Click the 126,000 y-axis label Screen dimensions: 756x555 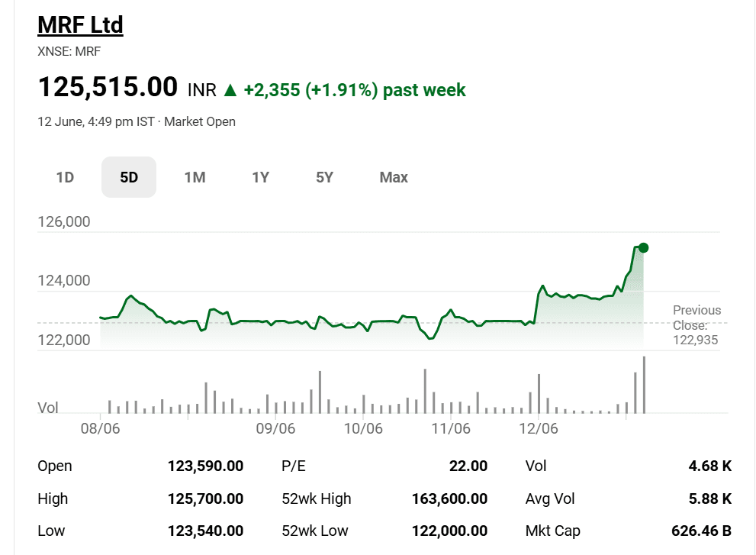pyautogui.click(x=64, y=222)
